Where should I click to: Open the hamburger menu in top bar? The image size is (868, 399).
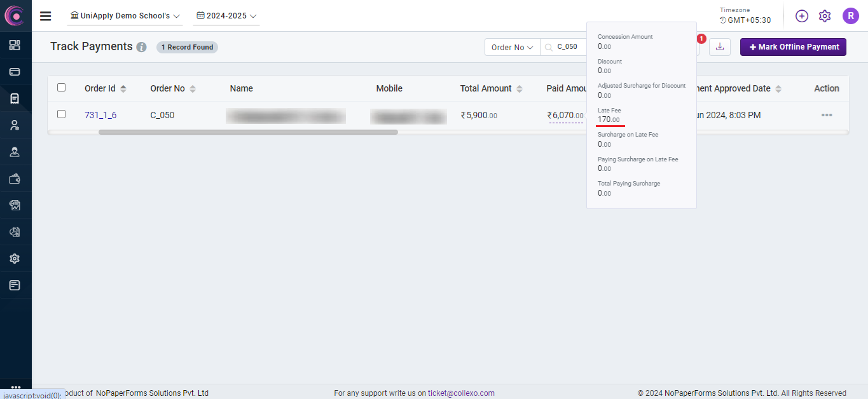point(45,16)
